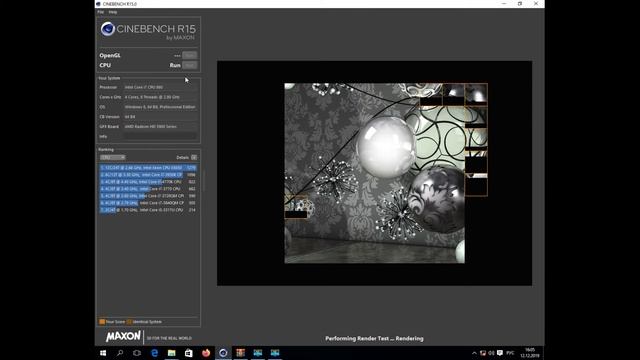Open the File menu
This screenshot has height=360, width=640.
click(x=100, y=12)
